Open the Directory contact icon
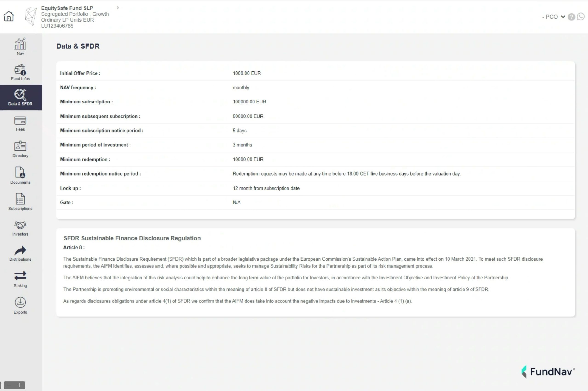This screenshot has width=588, height=391. (x=20, y=149)
